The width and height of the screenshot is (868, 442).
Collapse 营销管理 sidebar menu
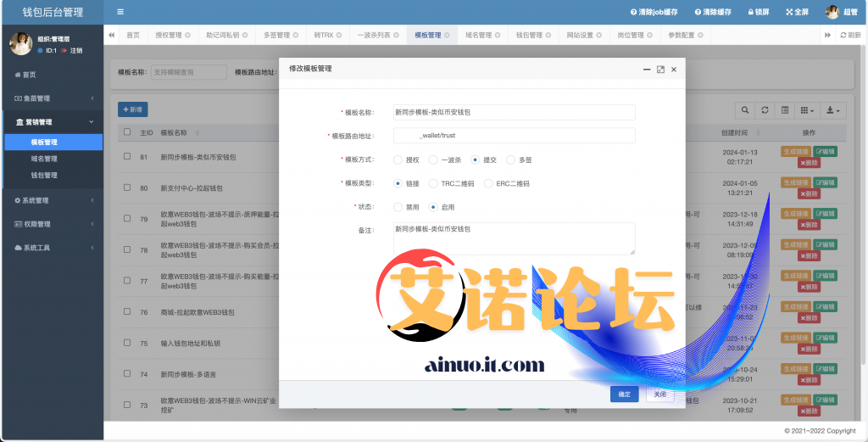click(53, 122)
